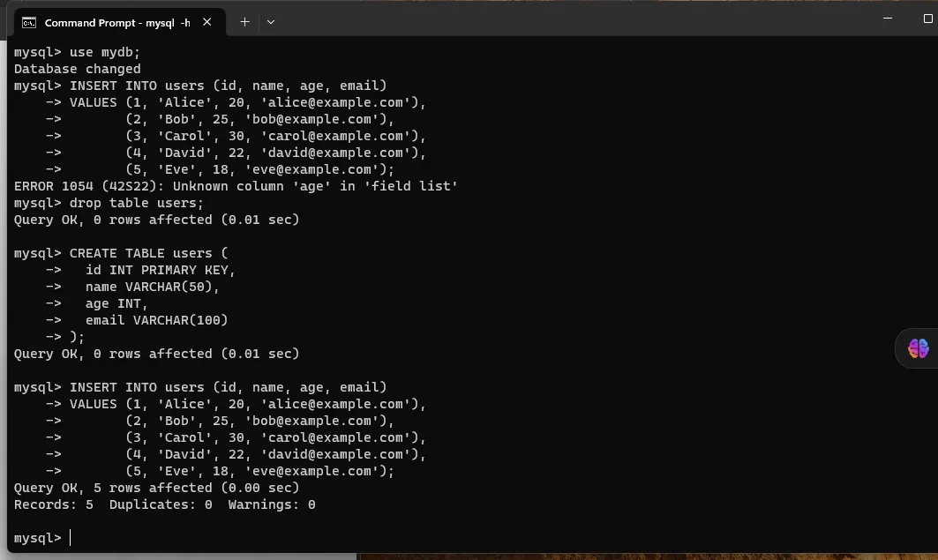Viewport: 938px width, 560px height.
Task: Click the 'id INT PRIMARY KEY,' line
Action: point(160,270)
